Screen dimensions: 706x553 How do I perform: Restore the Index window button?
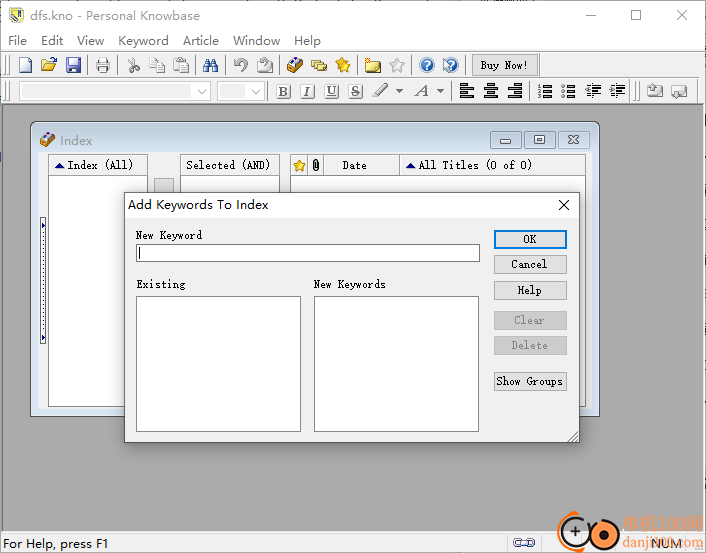pos(539,140)
